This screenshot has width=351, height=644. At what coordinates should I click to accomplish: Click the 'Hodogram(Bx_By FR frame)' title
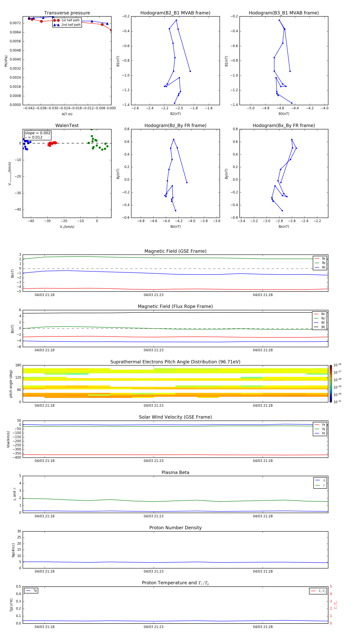pyautogui.click(x=284, y=125)
